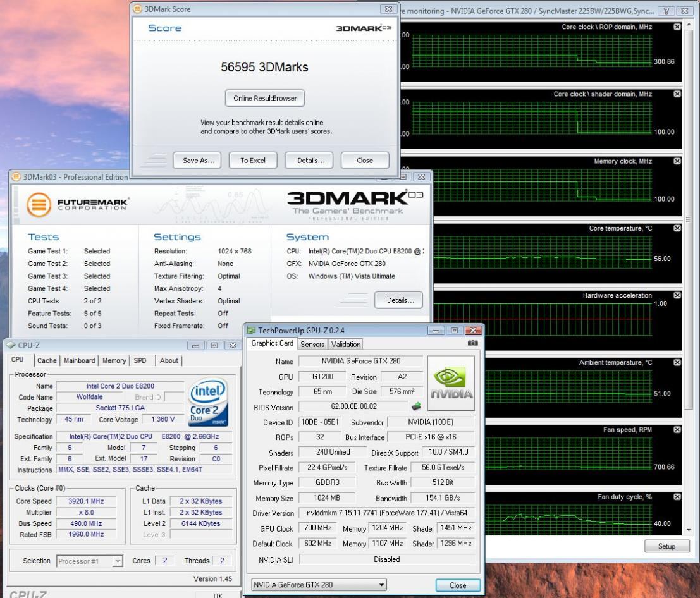Click the monitoring window vertical scrollbar

click(x=689, y=219)
